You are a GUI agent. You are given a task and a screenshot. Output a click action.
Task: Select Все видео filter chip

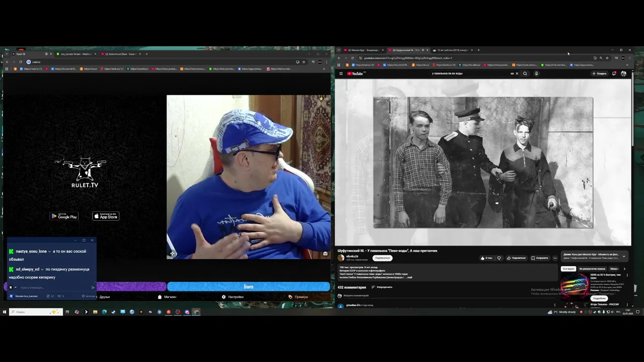[569, 269]
